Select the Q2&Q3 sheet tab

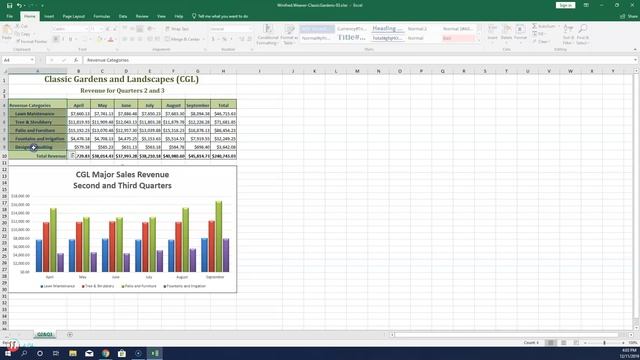[x=44, y=334]
